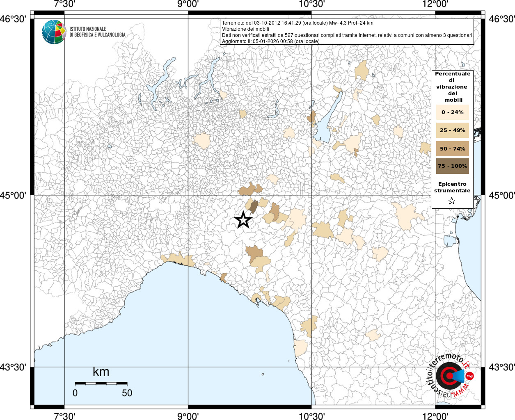Select the 75 - 100% legend swatch
Viewport: 515px width, 420px height.
pos(453,166)
